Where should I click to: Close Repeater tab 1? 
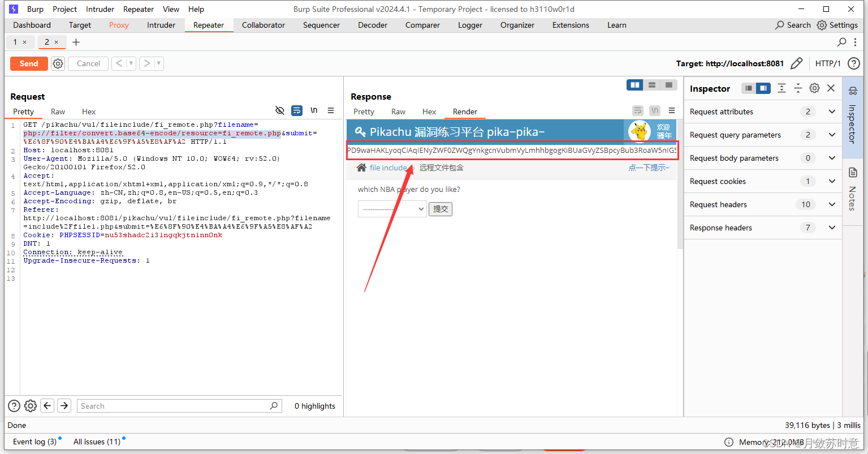point(24,42)
